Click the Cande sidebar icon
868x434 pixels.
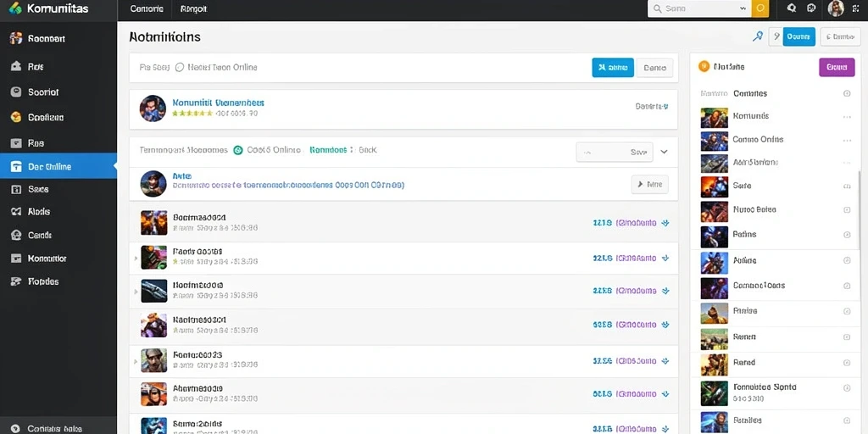click(16, 236)
